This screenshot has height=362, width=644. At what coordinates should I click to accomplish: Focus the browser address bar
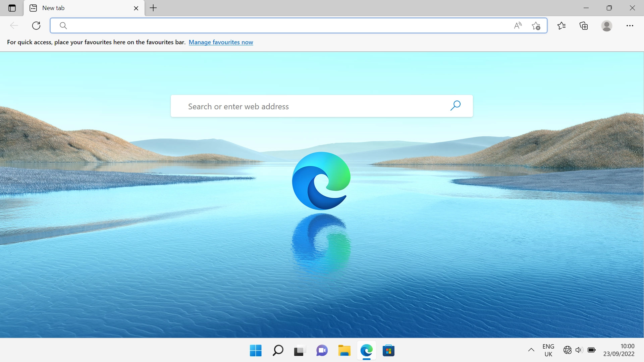[288, 25]
